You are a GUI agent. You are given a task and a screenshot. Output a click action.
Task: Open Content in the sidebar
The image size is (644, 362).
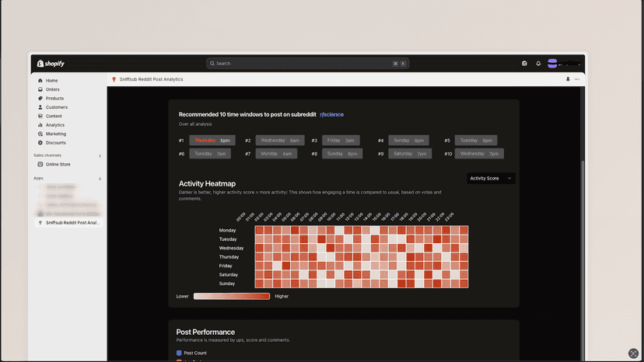54,117
